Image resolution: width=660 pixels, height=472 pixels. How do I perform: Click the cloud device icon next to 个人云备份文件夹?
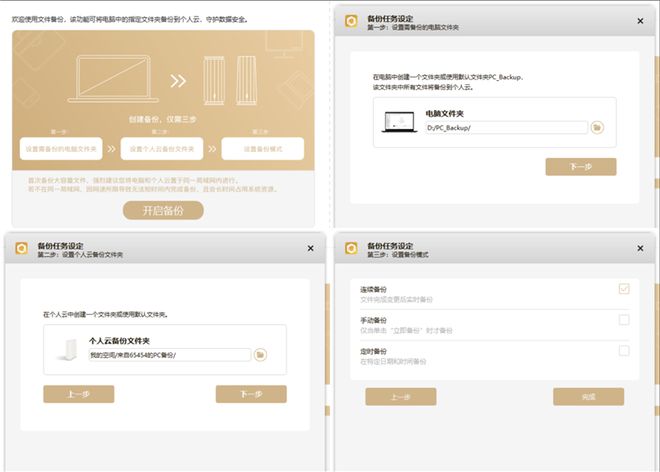tap(68, 349)
